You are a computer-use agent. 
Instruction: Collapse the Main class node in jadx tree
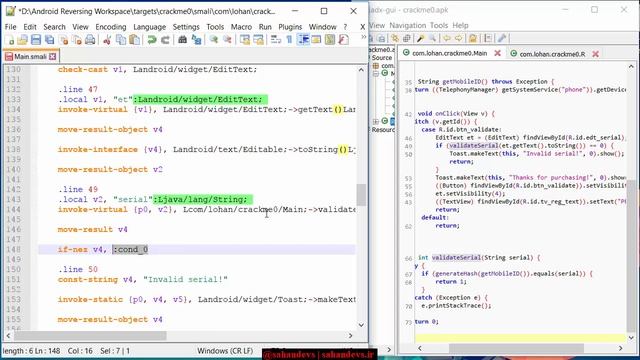[x=376, y=74]
